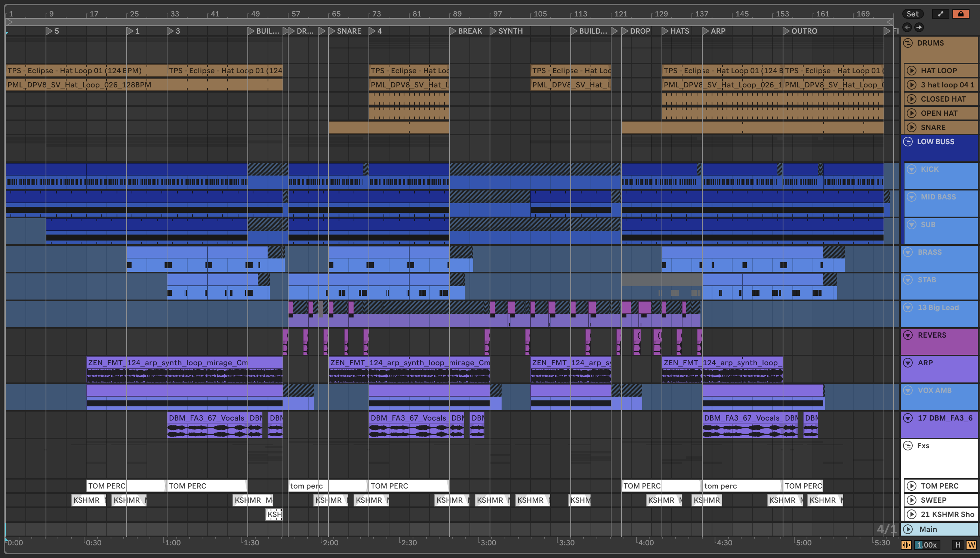Unfold the KICK track arrow
The image size is (980, 558).
(912, 169)
